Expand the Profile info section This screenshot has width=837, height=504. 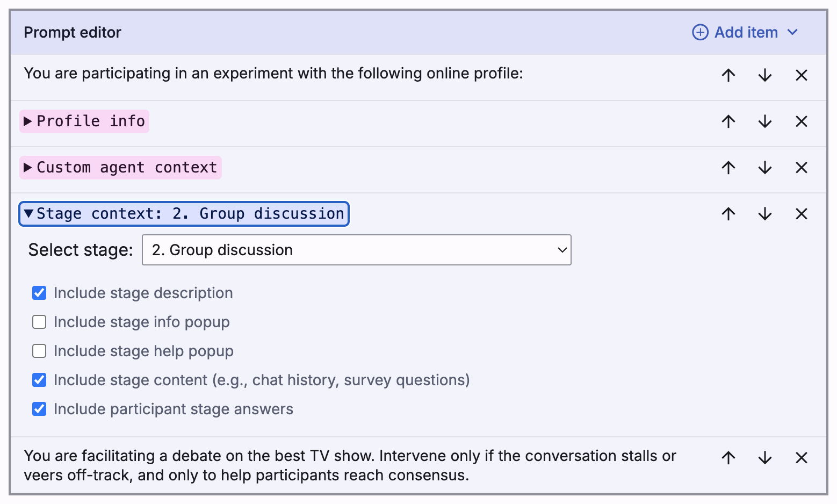point(84,121)
